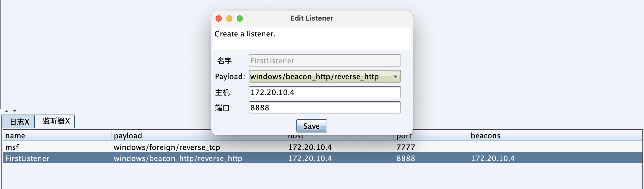
Task: Click the windows/foreign/reverse_tcp payload cell
Action: 167,147
